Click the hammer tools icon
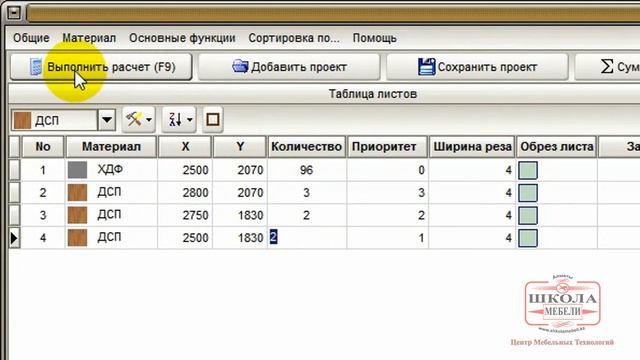The image size is (640, 360). click(x=133, y=120)
